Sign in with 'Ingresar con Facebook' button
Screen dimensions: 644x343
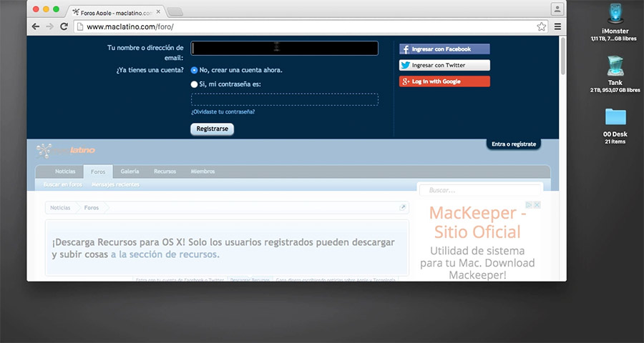(x=444, y=49)
